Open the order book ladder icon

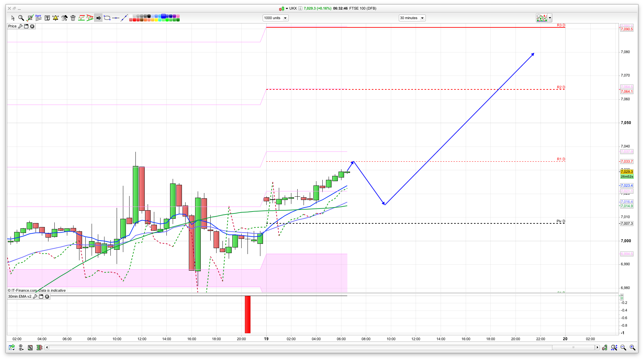39,347
